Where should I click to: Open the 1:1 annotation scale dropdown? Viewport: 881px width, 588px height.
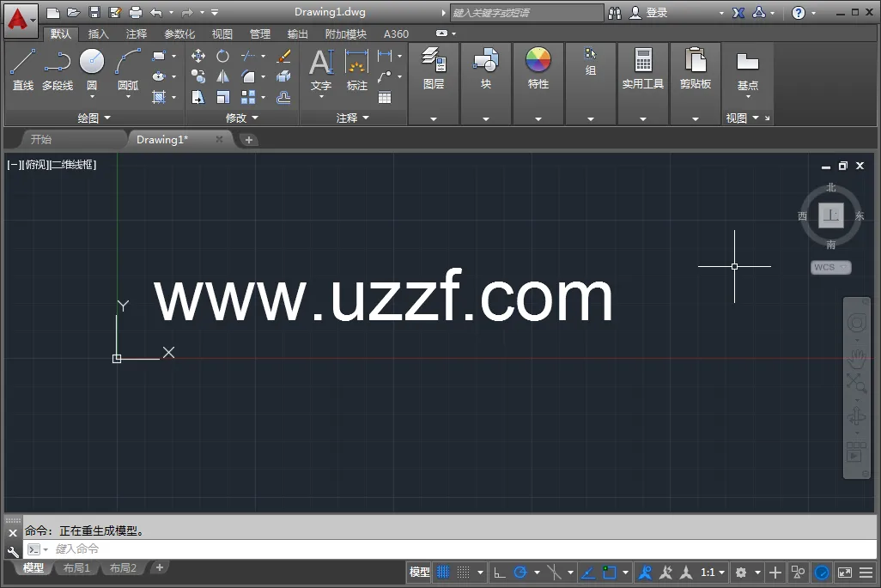tap(713, 573)
